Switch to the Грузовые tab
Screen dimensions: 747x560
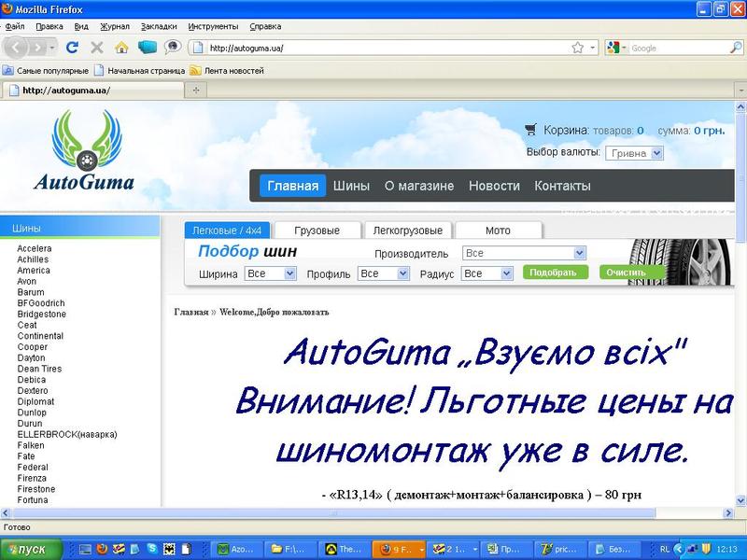[317, 231]
